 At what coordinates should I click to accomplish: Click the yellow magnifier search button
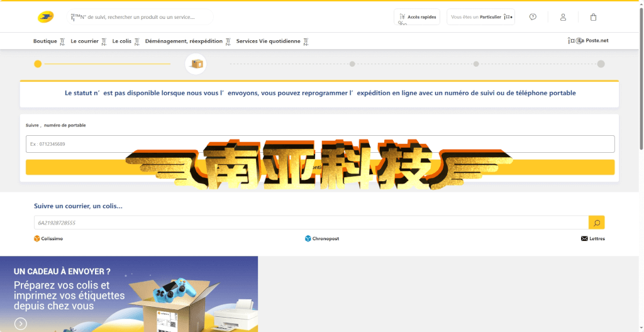tap(596, 223)
